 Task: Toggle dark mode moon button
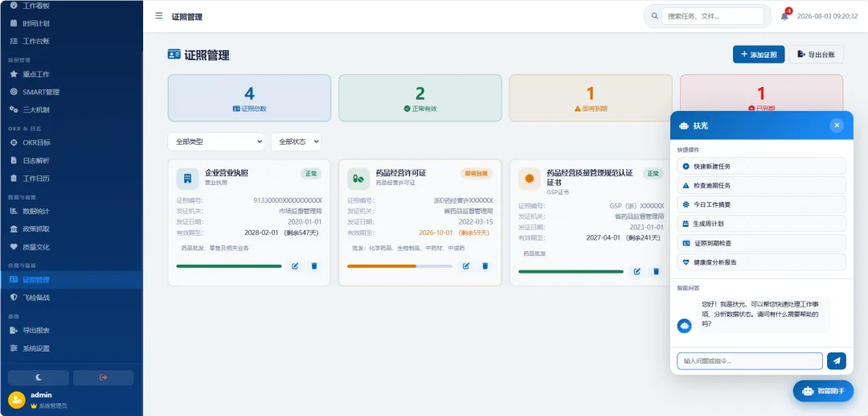39,377
